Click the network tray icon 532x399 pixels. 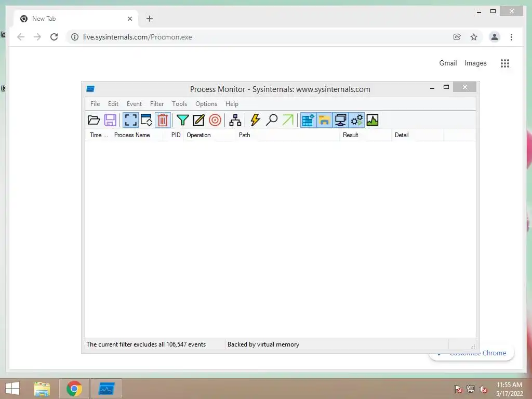click(471, 389)
